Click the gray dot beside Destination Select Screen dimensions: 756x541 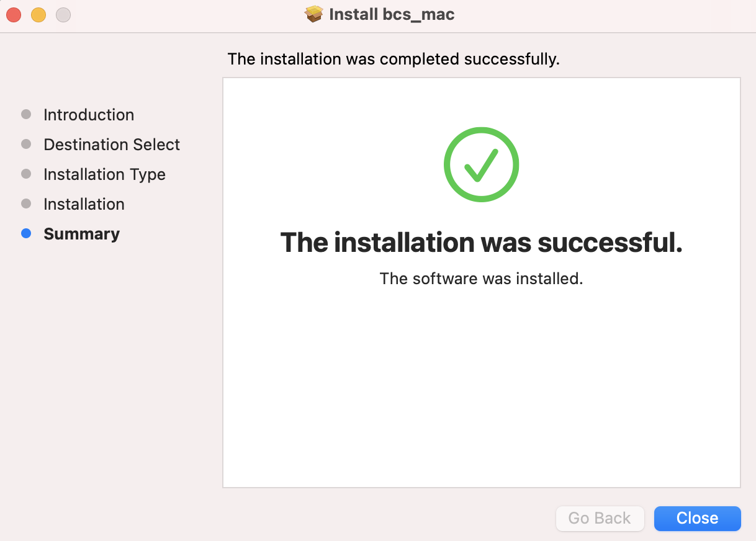(26, 144)
